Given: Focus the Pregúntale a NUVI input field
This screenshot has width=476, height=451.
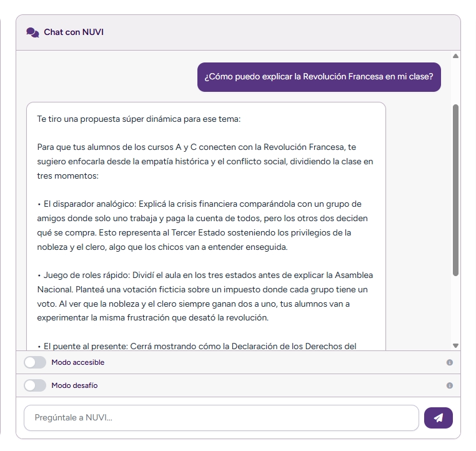Looking at the screenshot, I should (221, 418).
